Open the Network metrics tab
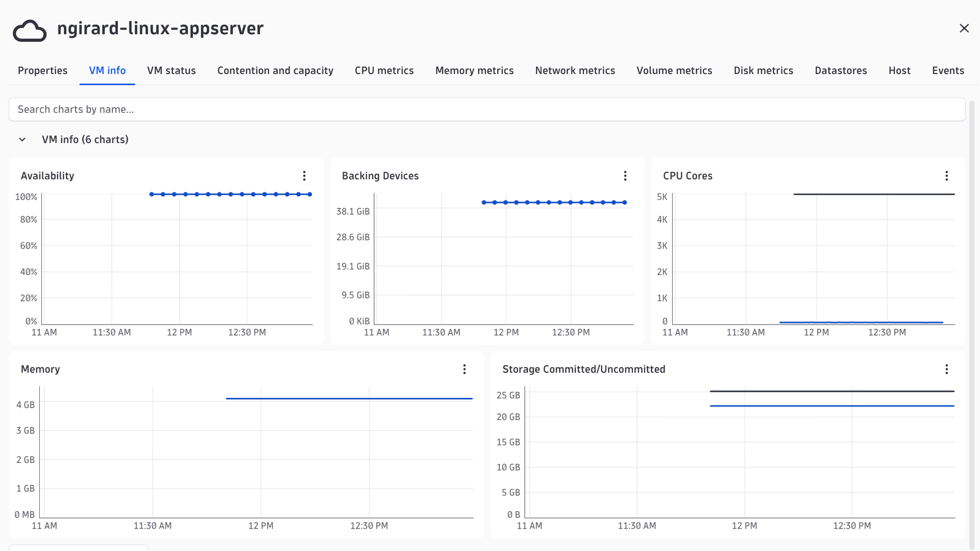Screen dimensions: 980x551 575,70
